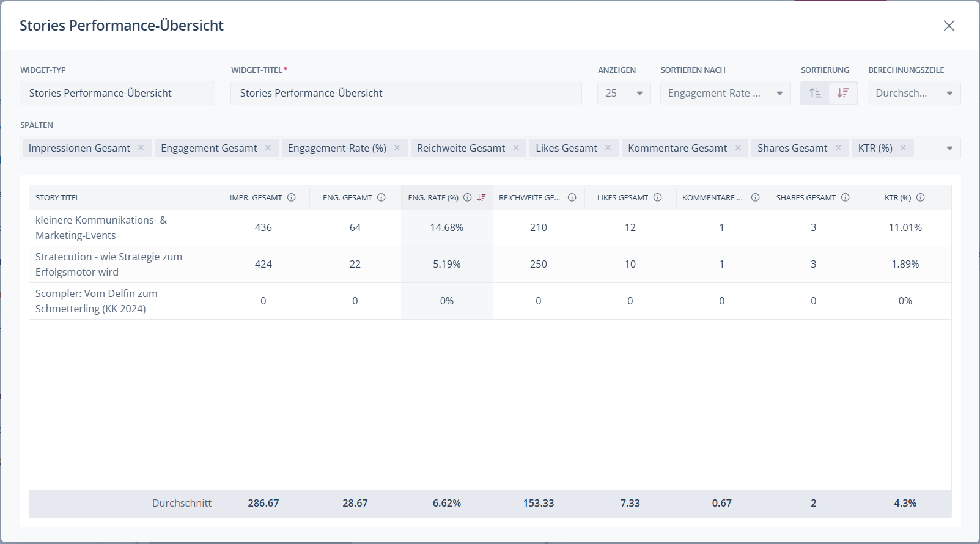
Task: Expand the Spalten column selector arrow
Action: pyautogui.click(x=949, y=148)
